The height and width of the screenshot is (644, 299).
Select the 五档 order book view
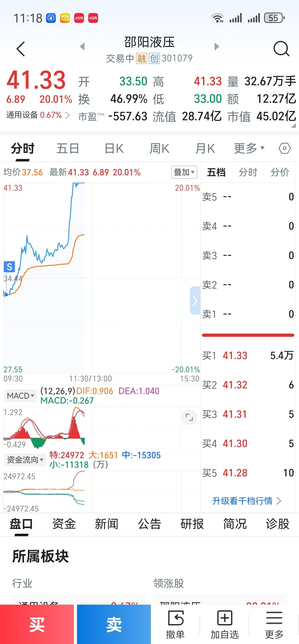216,172
